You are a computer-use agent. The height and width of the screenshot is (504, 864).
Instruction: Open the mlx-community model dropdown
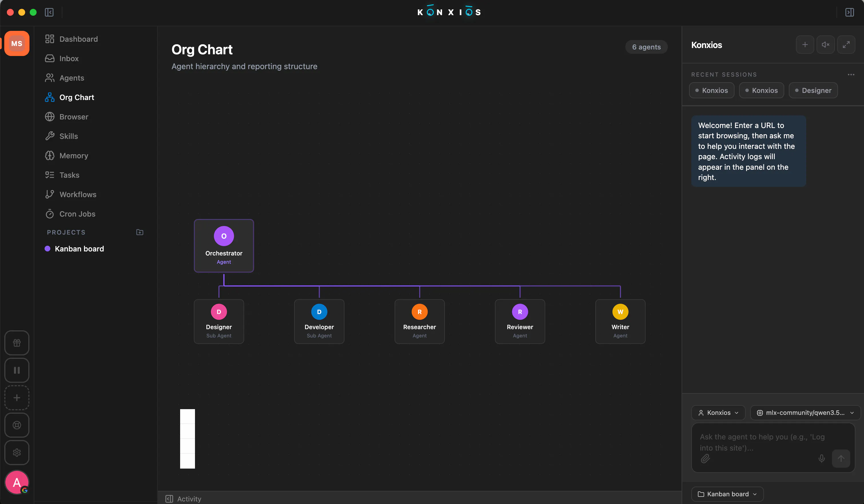(x=805, y=413)
